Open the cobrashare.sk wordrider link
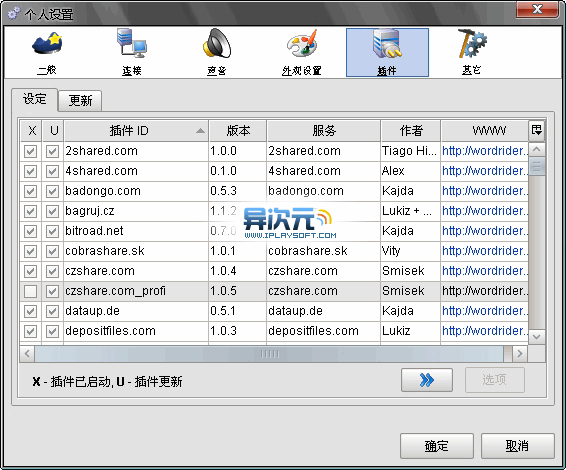The image size is (566, 470). coord(485,251)
